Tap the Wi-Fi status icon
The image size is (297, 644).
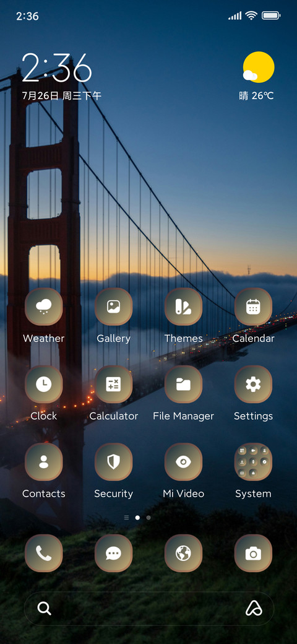tap(251, 16)
